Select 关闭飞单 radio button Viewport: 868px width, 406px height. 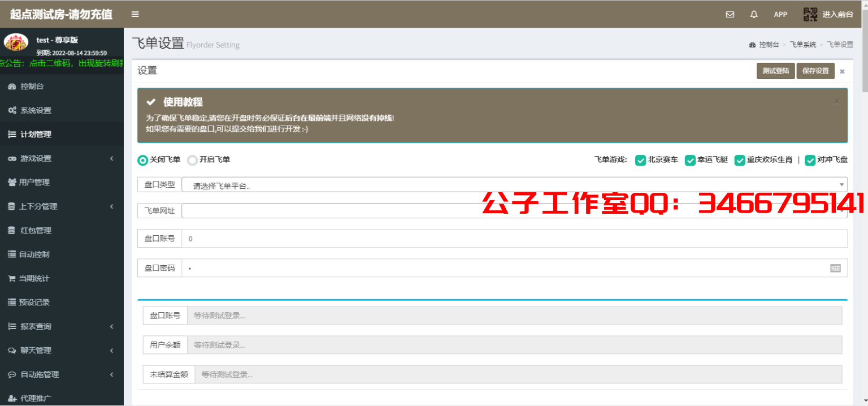143,160
